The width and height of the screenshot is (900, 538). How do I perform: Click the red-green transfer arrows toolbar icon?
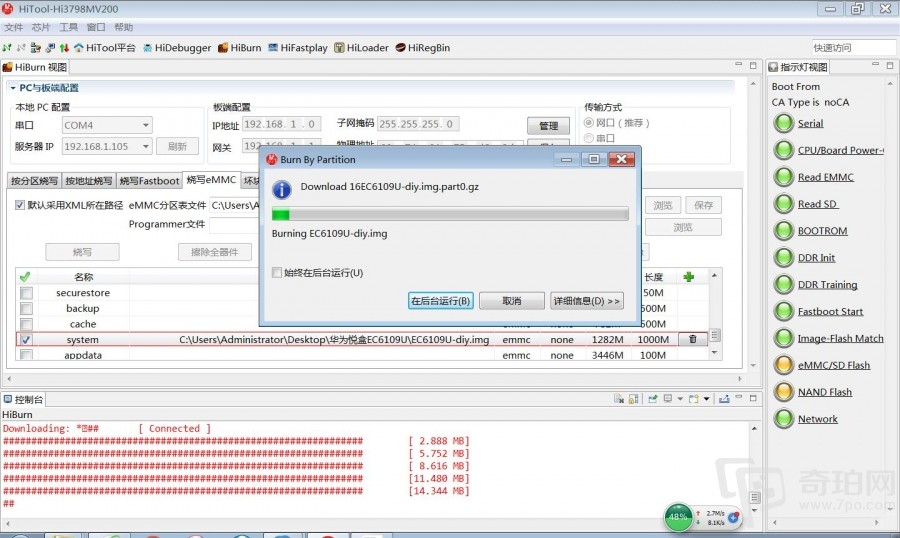click(64, 48)
